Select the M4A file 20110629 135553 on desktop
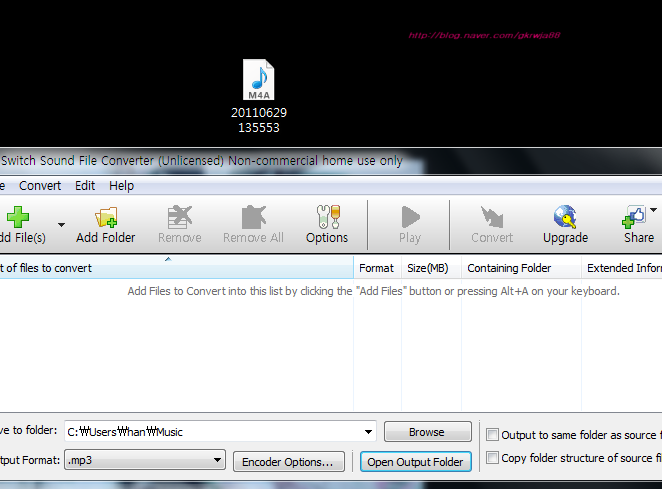 258,96
